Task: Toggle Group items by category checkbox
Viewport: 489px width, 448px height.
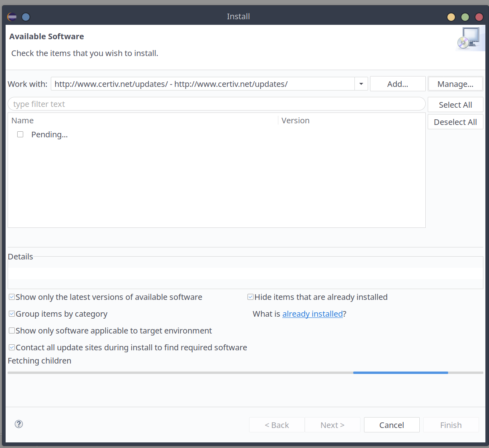Action: click(12, 314)
